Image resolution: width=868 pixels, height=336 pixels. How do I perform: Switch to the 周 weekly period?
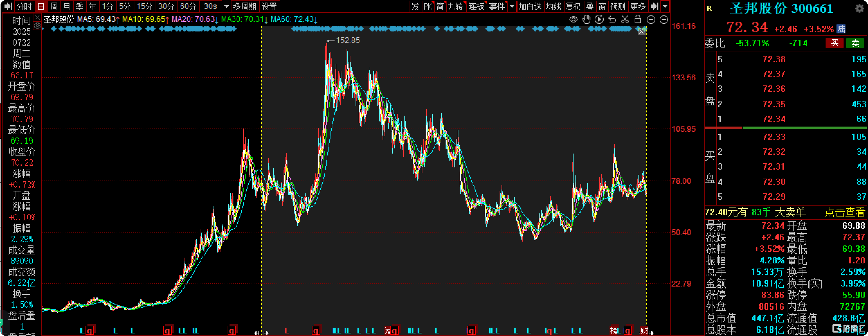(x=54, y=6)
